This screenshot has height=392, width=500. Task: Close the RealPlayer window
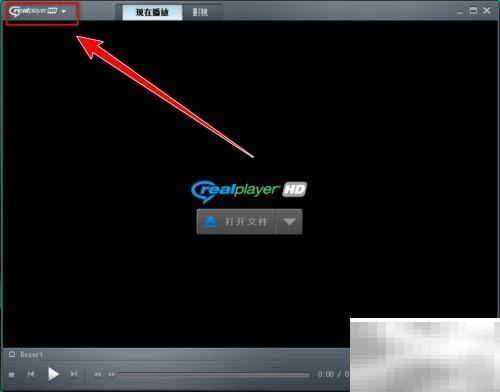[487, 10]
